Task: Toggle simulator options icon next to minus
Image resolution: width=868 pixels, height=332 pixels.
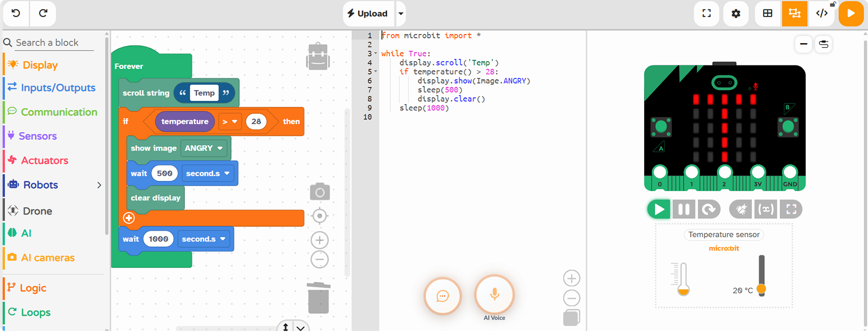Action: [x=824, y=44]
